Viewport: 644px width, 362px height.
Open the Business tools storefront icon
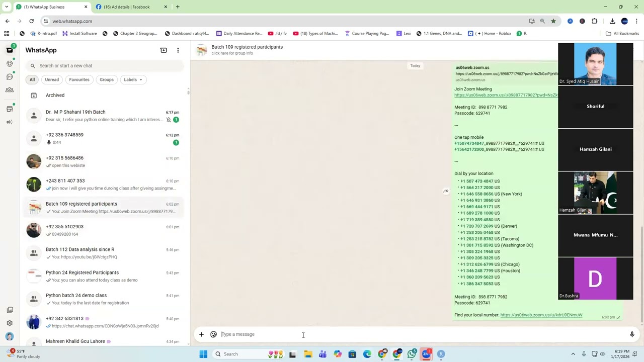pyautogui.click(x=10, y=109)
